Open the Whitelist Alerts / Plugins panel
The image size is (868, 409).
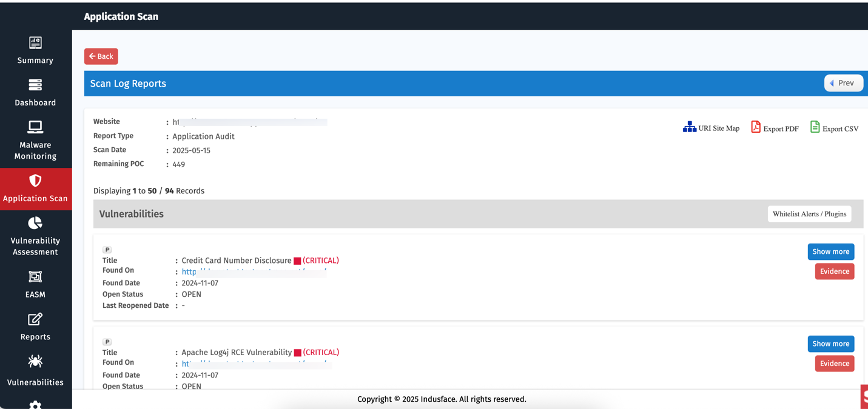[809, 214]
